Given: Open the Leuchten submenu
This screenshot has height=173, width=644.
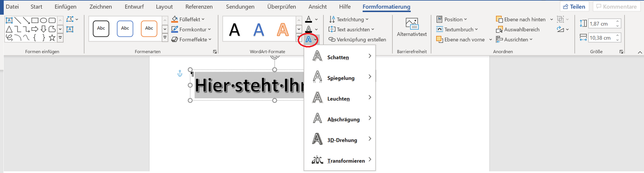Looking at the screenshot, I should tap(340, 98).
